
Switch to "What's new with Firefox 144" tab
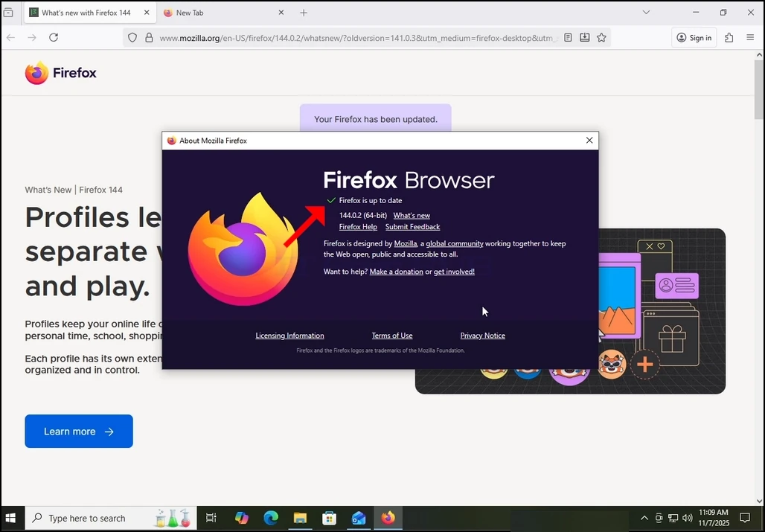tap(90, 13)
